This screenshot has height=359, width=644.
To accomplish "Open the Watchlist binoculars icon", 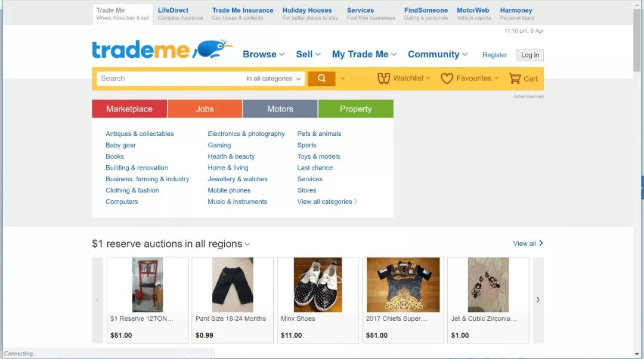I will click(383, 79).
